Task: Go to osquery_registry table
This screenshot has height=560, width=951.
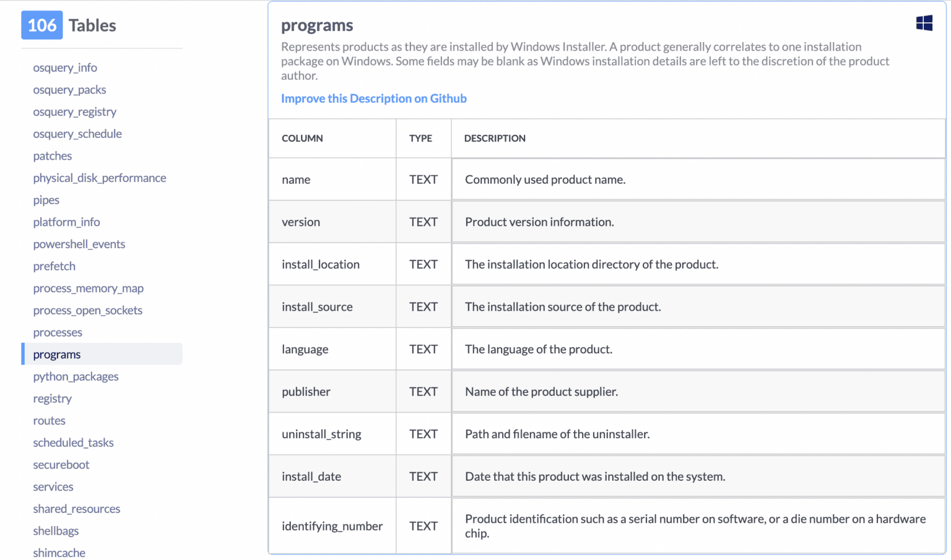Action: [x=74, y=112]
